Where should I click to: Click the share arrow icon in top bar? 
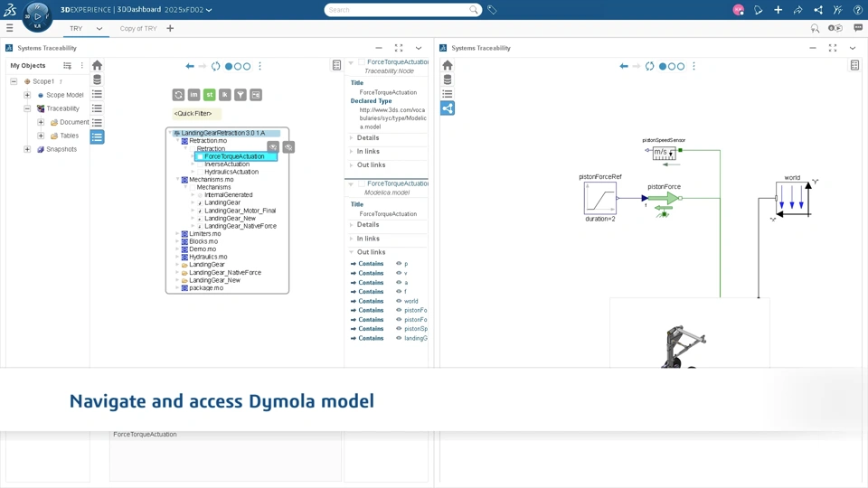click(x=797, y=10)
